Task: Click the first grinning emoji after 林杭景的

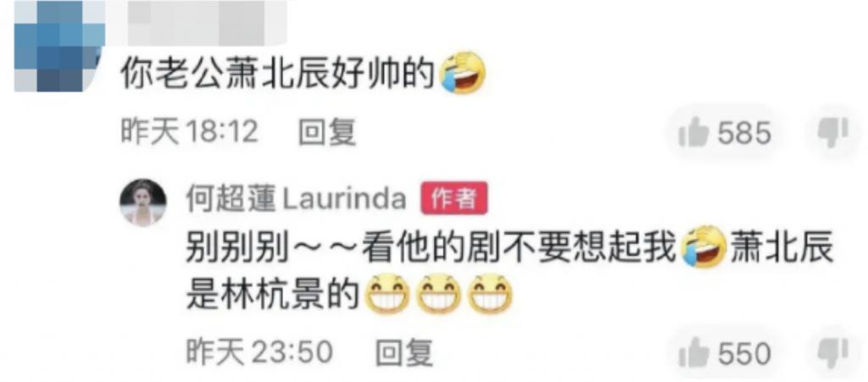Action: [x=388, y=292]
